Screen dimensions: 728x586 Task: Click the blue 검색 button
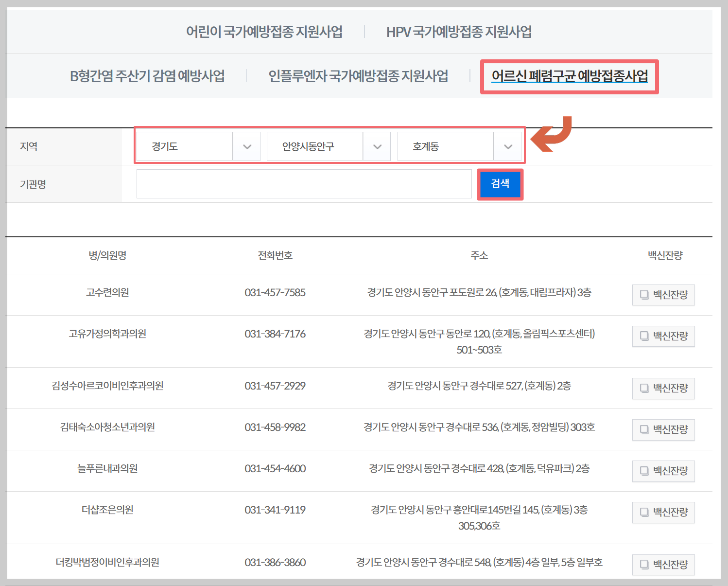tap(500, 184)
